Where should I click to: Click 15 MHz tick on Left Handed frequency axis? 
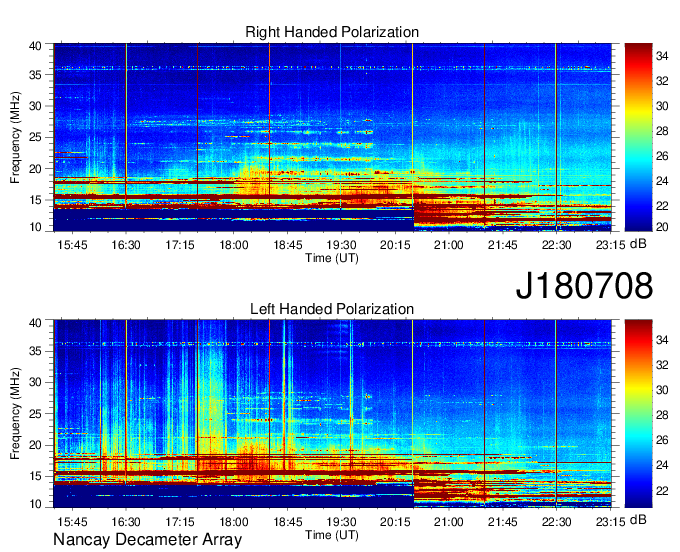[x=35, y=477]
